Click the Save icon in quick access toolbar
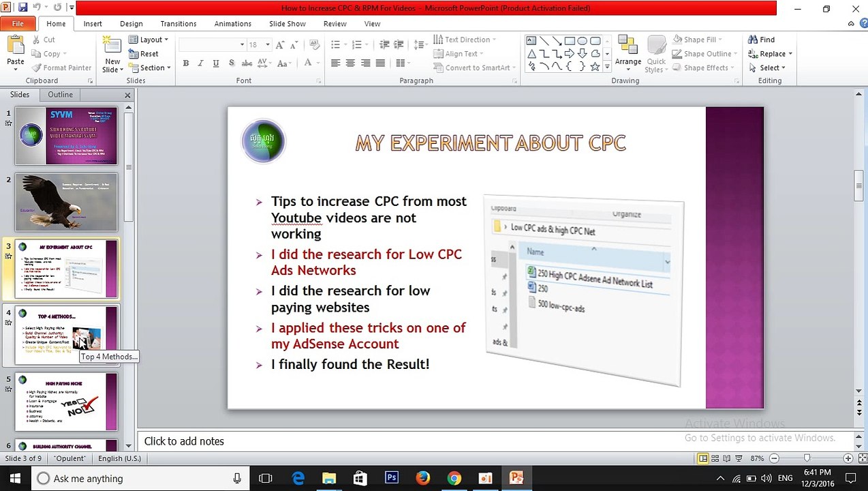 (x=23, y=8)
